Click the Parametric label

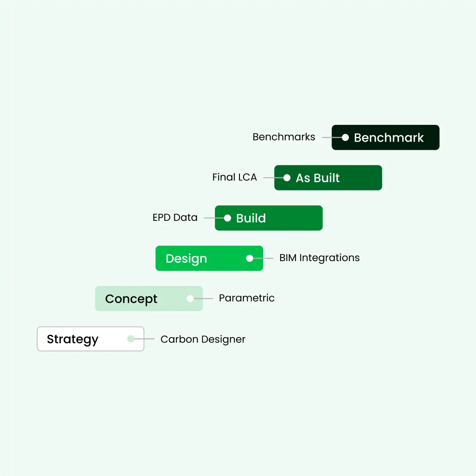tap(247, 298)
